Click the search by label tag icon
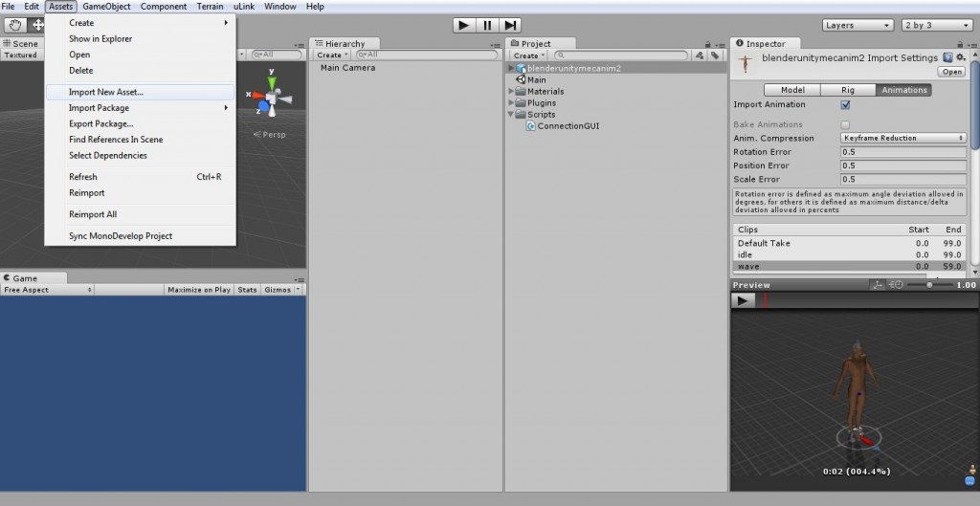980x506 pixels. pyautogui.click(x=715, y=55)
